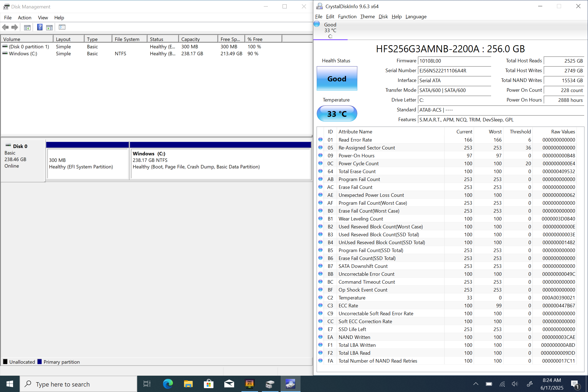This screenshot has height=392, width=588.
Task: Click status orb for Wear Leveling Count
Action: [320, 219]
